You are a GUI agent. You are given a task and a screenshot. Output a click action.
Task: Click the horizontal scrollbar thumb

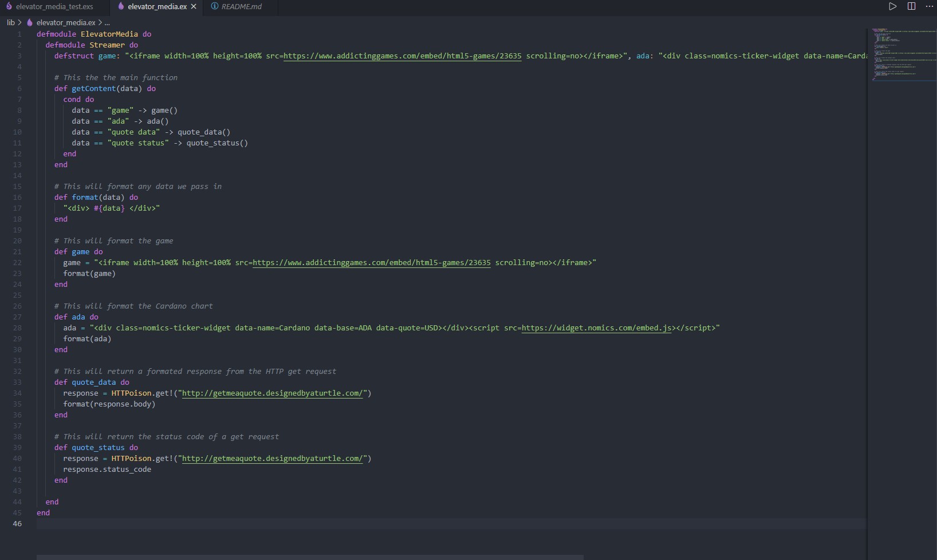310,557
